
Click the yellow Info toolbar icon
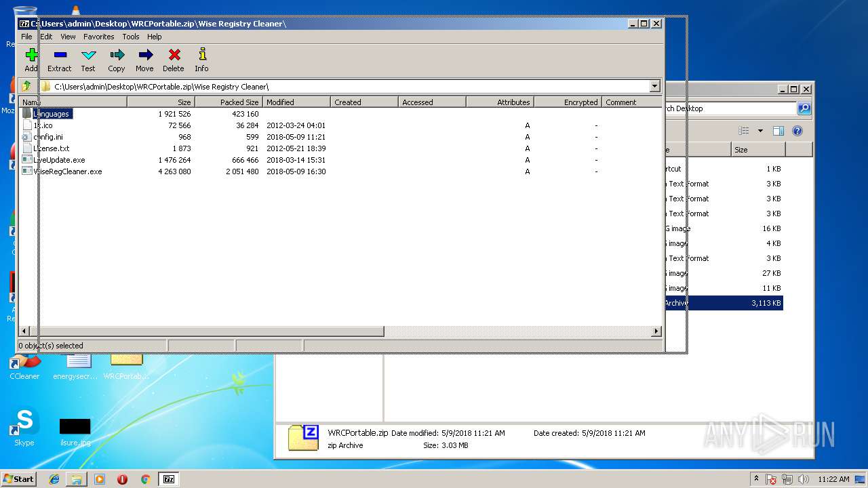click(x=202, y=55)
